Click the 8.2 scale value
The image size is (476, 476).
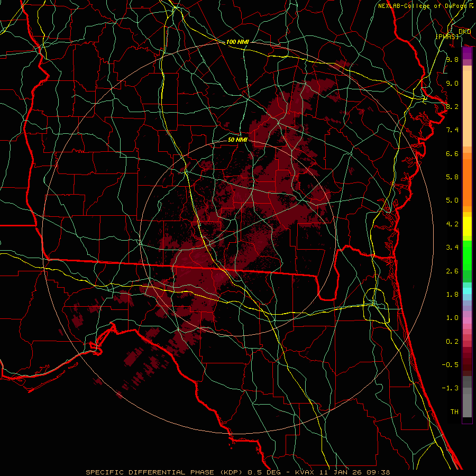tap(452, 106)
